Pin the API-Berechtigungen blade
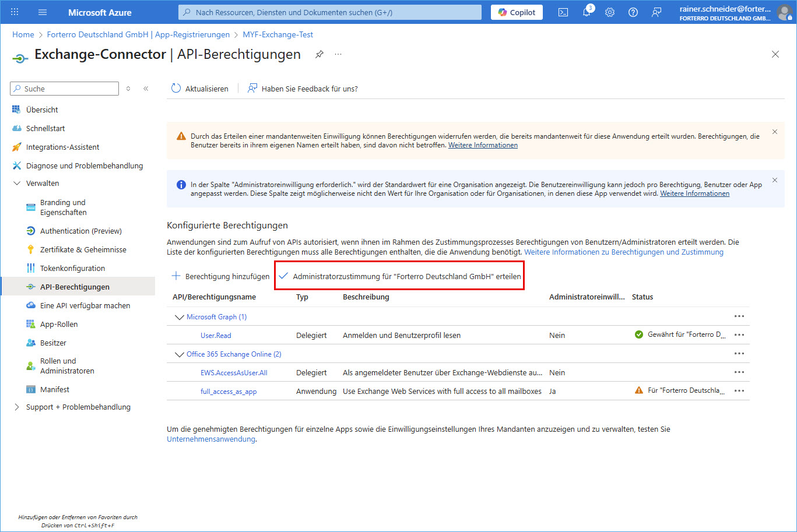Image resolution: width=797 pixels, height=532 pixels. coord(319,54)
